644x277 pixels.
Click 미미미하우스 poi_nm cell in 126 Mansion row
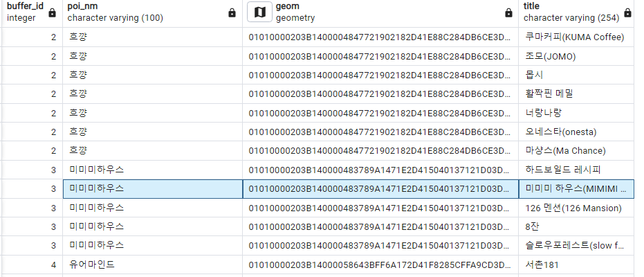[x=152, y=208]
